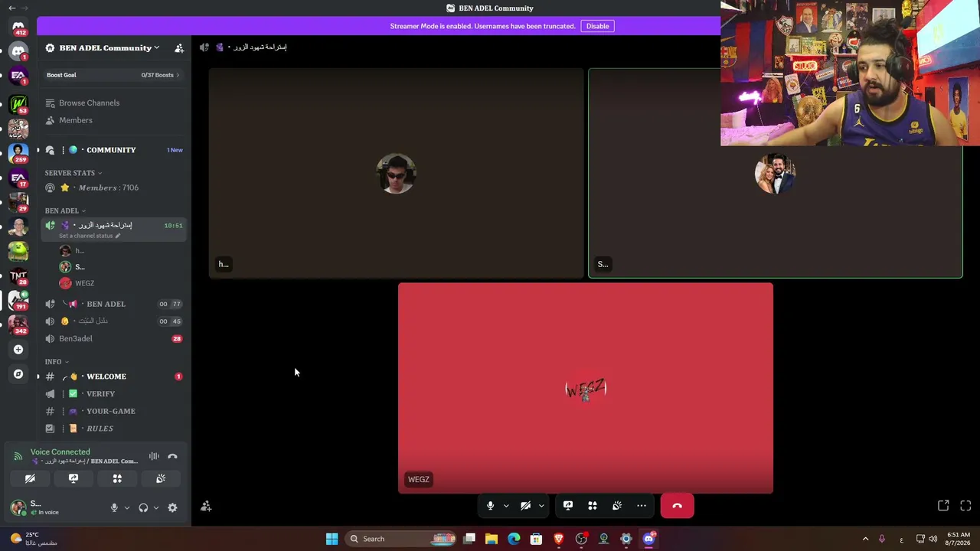
Task: Open the YOUR-GAME text channel
Action: click(x=113, y=411)
